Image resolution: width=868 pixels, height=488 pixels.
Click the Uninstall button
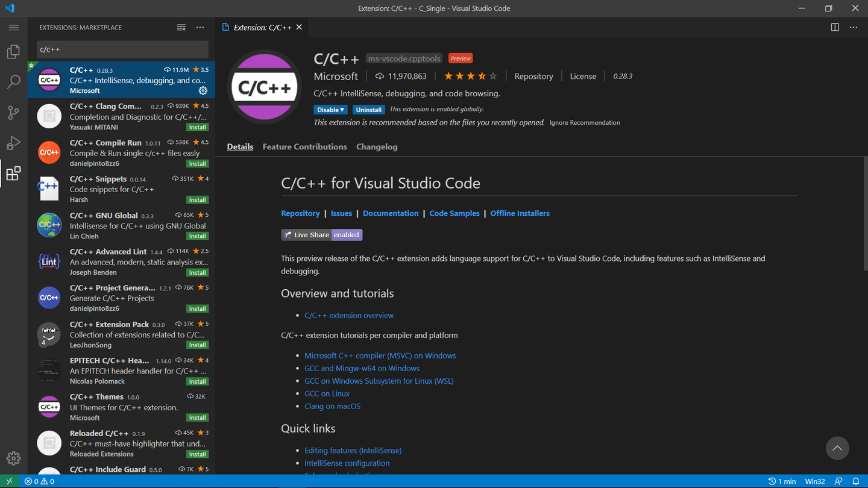coord(368,109)
